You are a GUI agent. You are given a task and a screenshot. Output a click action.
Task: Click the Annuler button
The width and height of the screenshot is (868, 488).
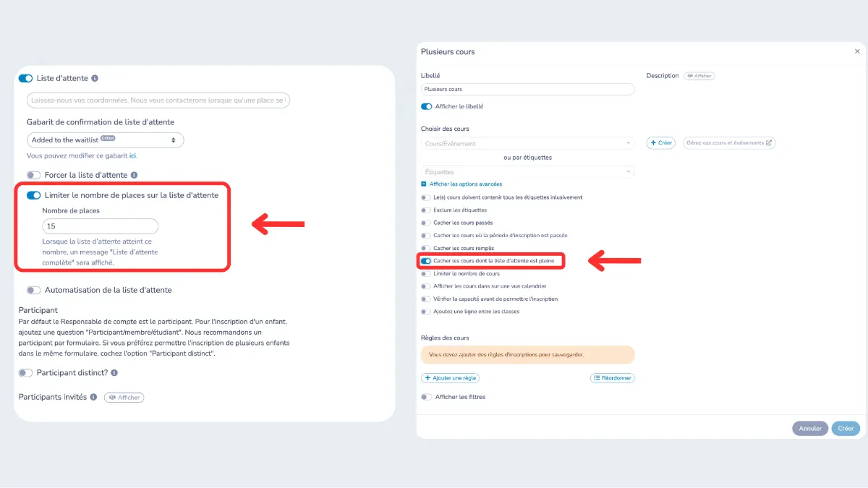[810, 428]
